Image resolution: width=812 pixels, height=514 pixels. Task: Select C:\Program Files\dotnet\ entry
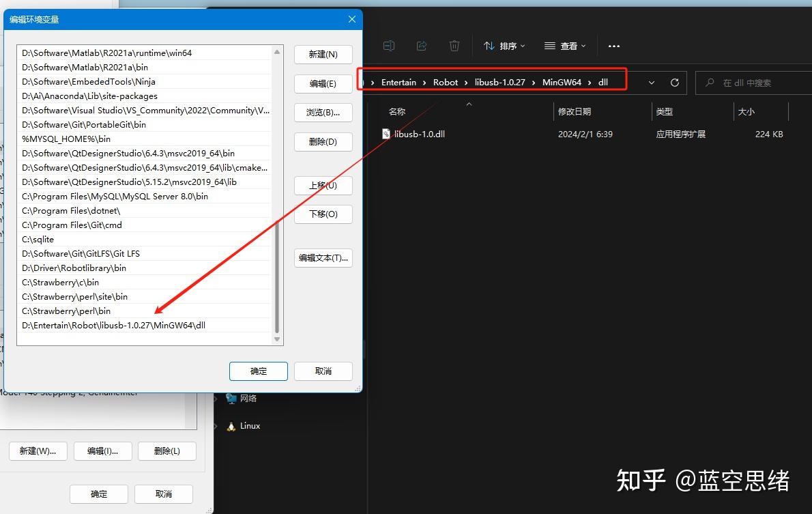[x=144, y=211]
